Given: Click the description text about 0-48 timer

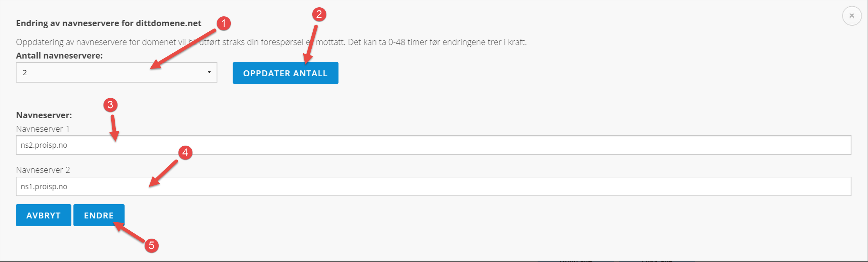Looking at the screenshot, I should coord(271,42).
